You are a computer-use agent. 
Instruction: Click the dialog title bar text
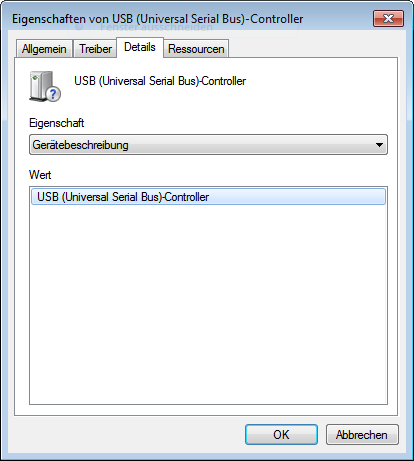[x=158, y=19]
